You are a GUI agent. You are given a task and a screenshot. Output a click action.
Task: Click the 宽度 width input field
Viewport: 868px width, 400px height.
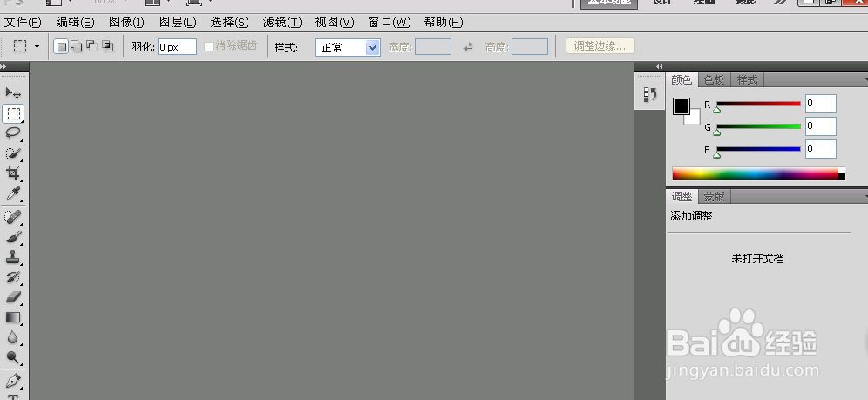pos(433,47)
